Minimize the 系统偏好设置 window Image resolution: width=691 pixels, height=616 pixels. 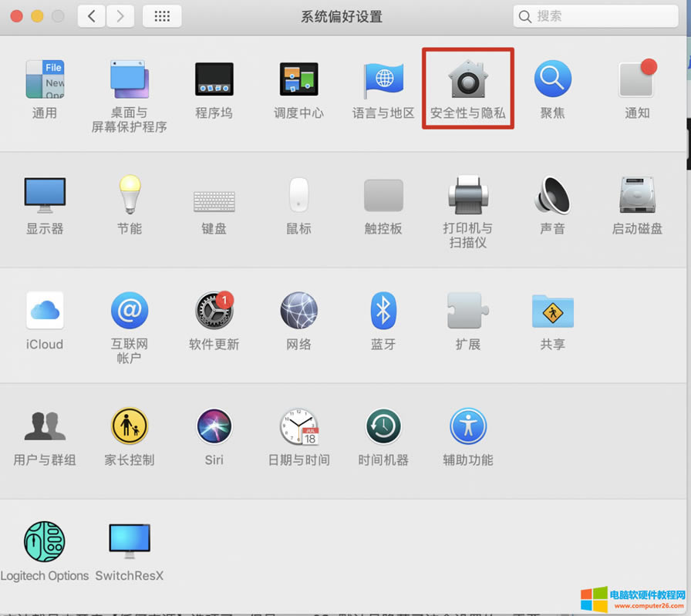(x=38, y=16)
